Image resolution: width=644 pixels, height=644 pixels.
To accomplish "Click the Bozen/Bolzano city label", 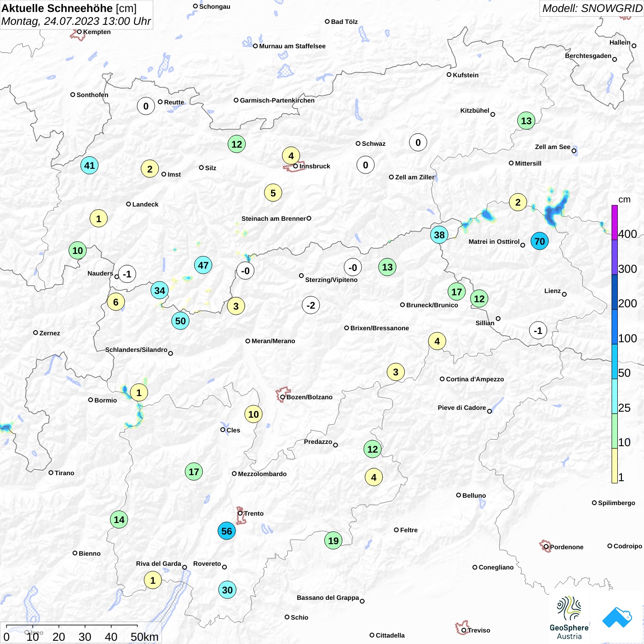I will tap(310, 397).
